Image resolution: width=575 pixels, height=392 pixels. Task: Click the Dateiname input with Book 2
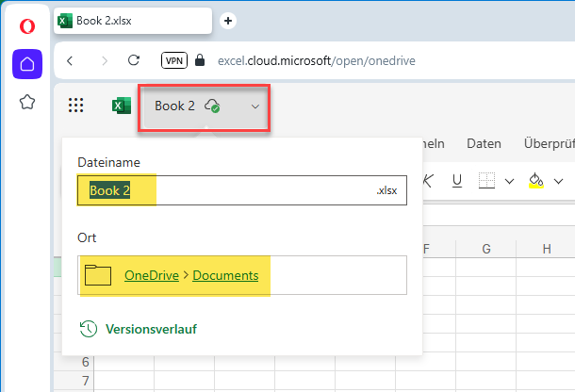242,190
